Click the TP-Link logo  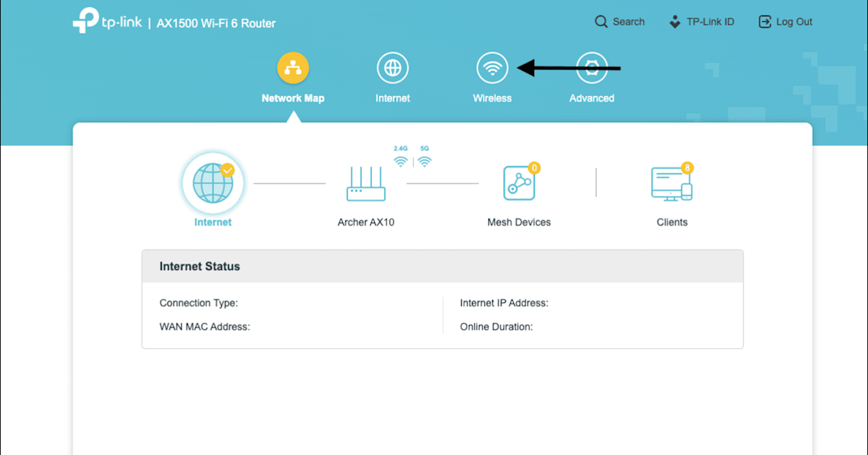coord(107,21)
